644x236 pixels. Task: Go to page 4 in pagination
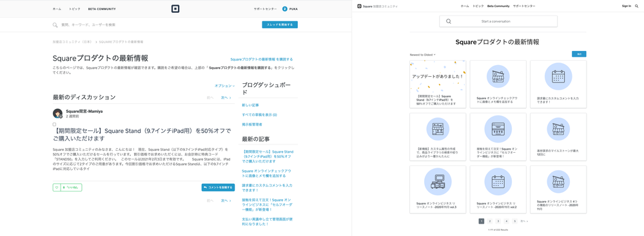click(x=507, y=221)
